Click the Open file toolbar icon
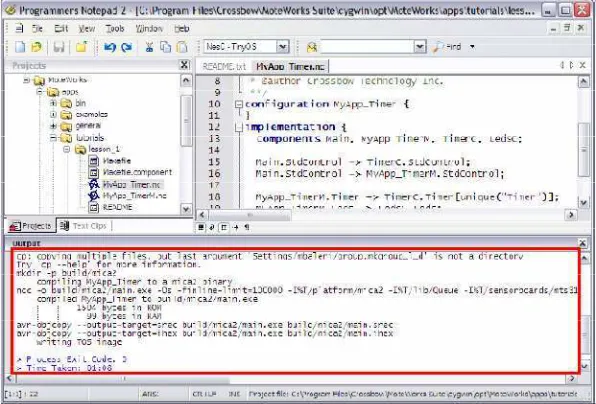This screenshot has height=404, width=596. [36, 47]
